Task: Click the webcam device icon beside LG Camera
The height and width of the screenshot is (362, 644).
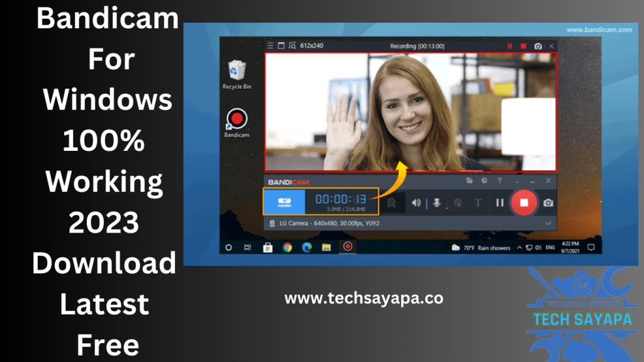Action: point(272,223)
